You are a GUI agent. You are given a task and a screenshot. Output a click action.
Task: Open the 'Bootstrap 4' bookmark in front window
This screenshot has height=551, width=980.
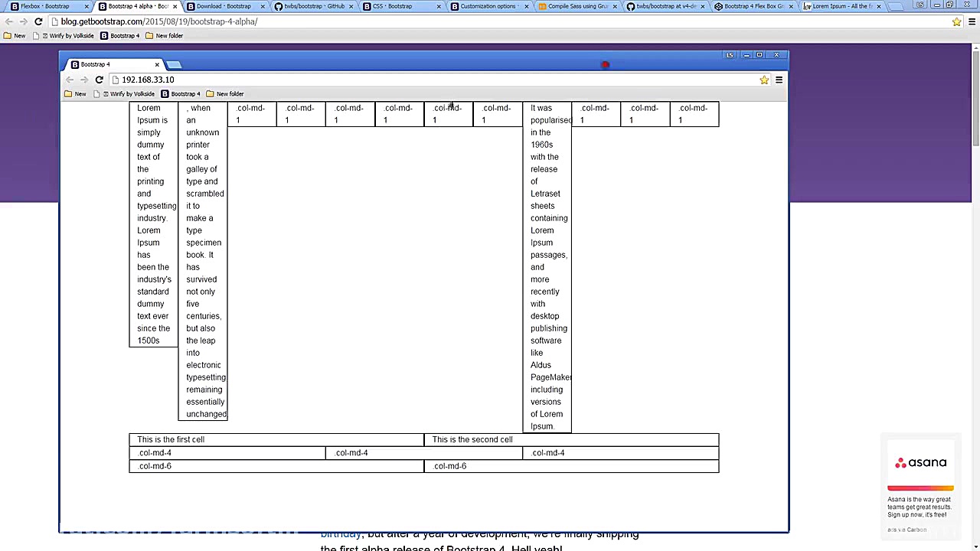click(181, 94)
